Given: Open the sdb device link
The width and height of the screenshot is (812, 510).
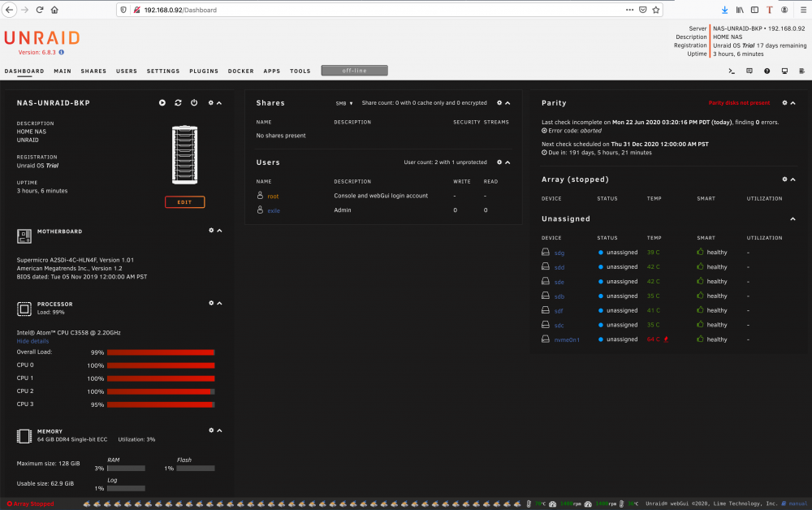Looking at the screenshot, I should [559, 296].
